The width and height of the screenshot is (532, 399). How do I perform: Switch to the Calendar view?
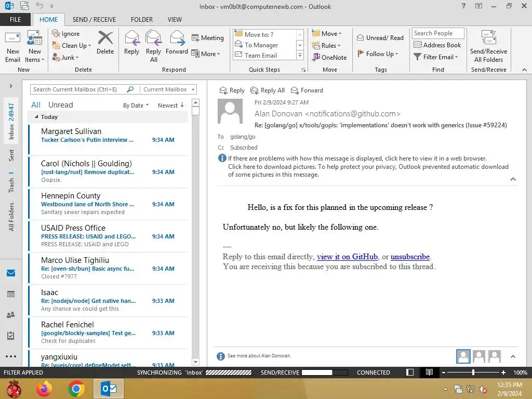click(x=11, y=294)
